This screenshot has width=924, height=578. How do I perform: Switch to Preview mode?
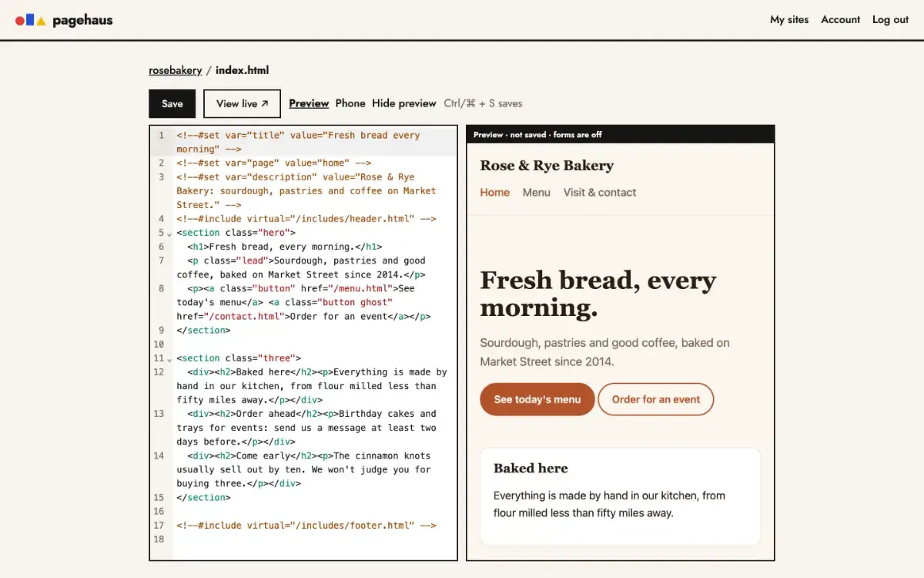pyautogui.click(x=309, y=103)
